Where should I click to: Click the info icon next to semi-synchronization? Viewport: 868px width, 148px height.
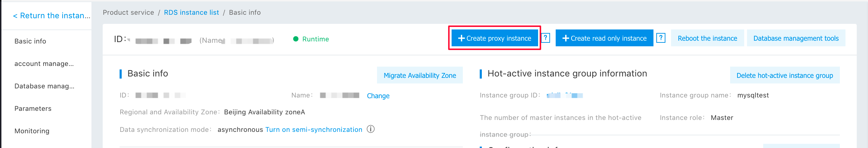(x=371, y=129)
